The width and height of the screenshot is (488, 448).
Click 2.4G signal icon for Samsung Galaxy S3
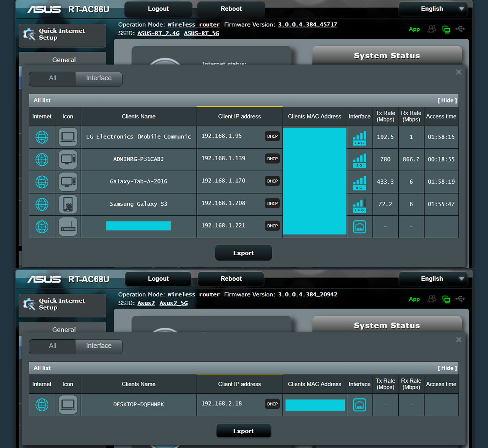tap(360, 205)
